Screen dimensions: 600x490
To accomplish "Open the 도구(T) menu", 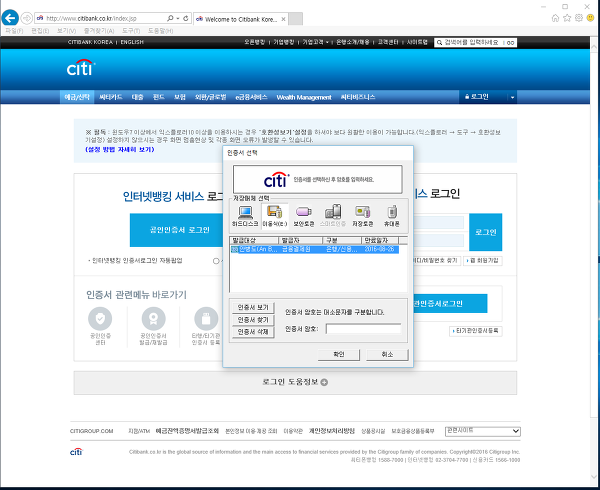I will tap(131, 31).
